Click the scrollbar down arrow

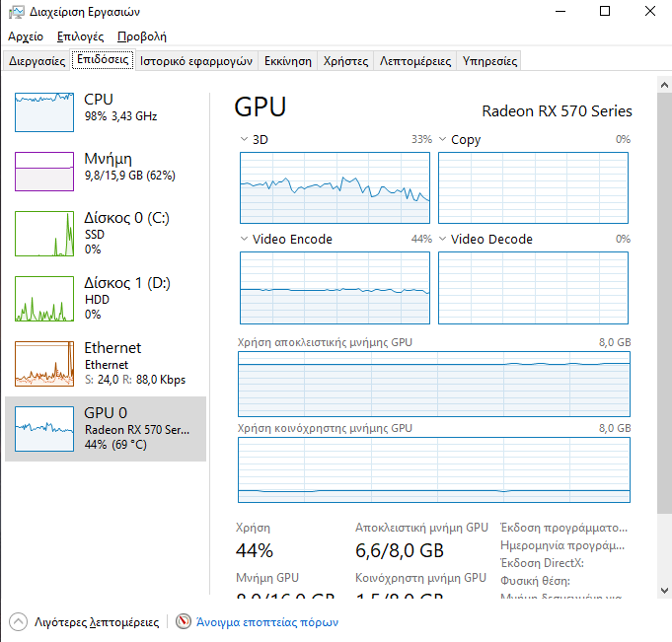[664, 590]
